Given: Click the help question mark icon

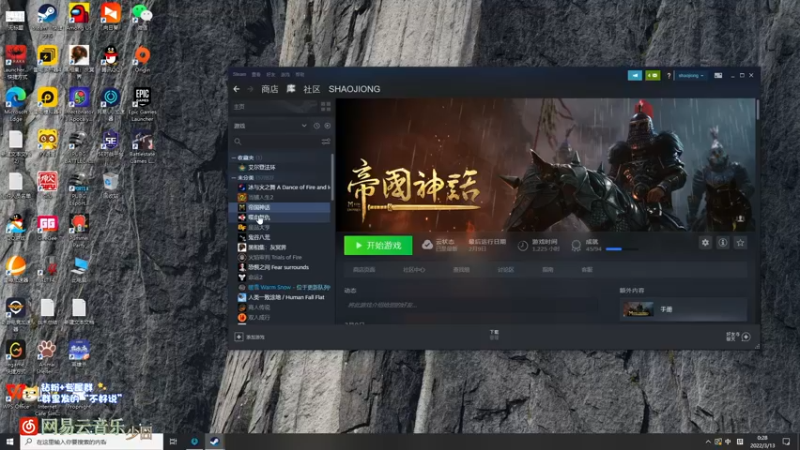Looking at the screenshot, I should (668, 76).
